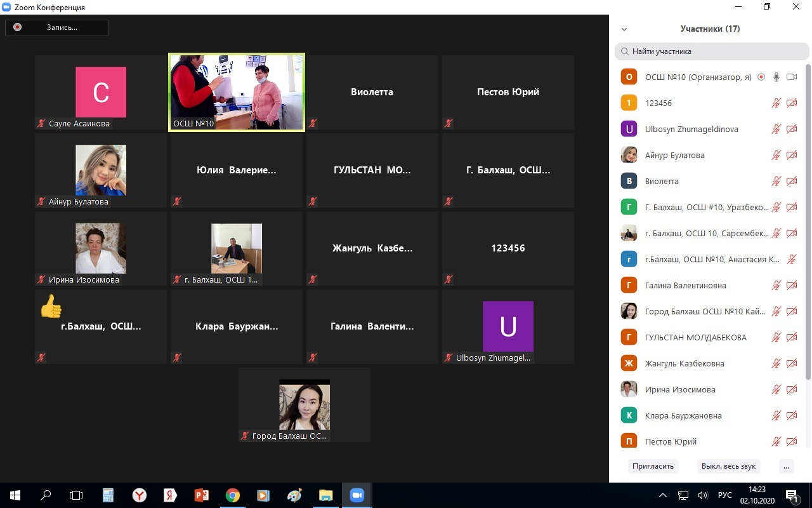Click the organizer's microphone icon
Screen dimensions: 812x508
pyautogui.click(x=776, y=77)
